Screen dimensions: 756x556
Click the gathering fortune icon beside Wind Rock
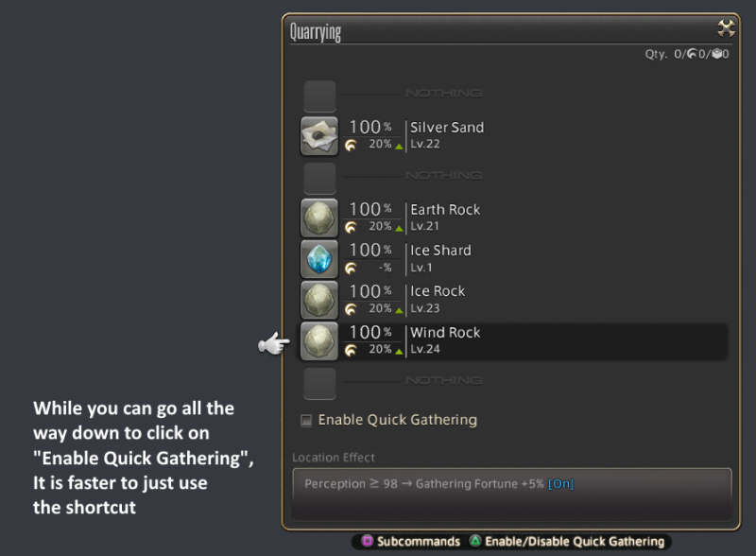(351, 350)
